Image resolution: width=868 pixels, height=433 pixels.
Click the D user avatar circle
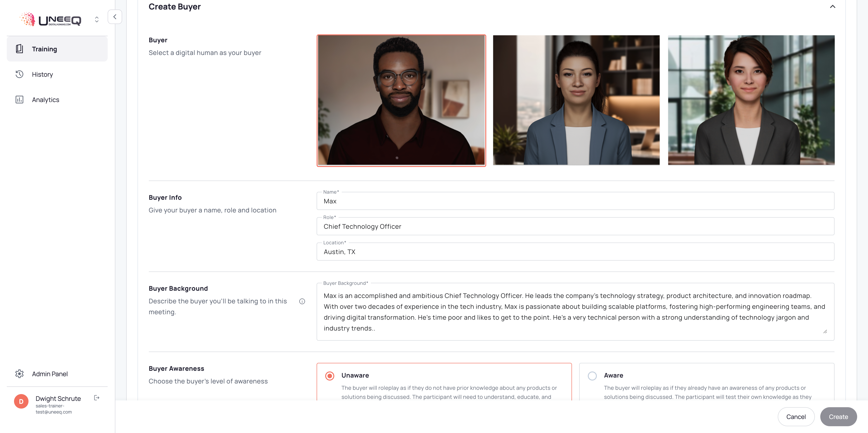coord(21,401)
